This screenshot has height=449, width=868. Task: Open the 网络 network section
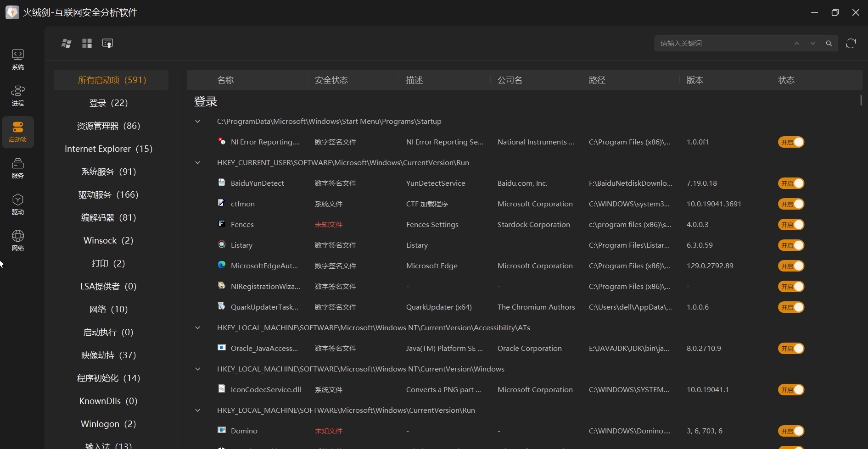pyautogui.click(x=18, y=241)
